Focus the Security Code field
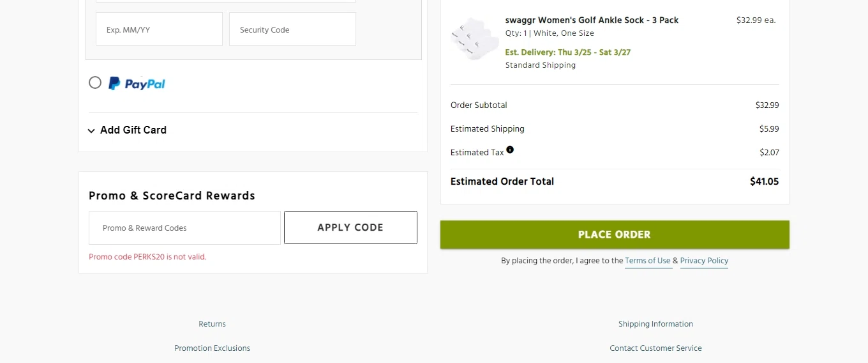868x363 pixels. pyautogui.click(x=292, y=29)
